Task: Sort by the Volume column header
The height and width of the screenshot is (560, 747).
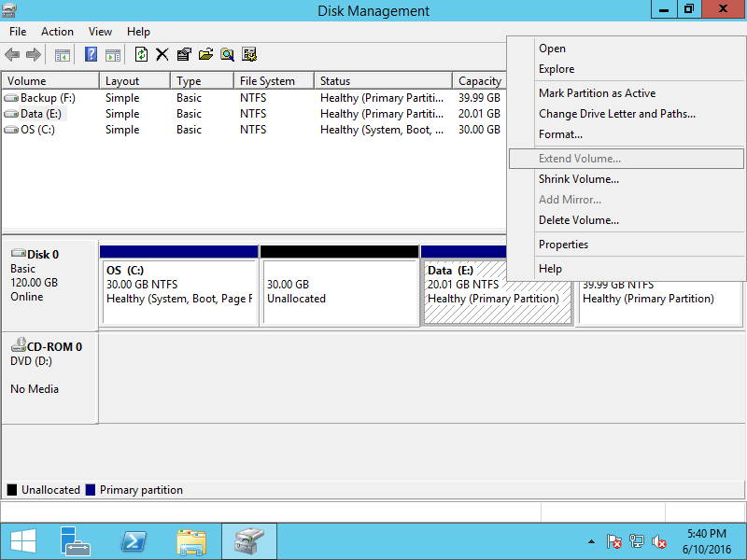Action: pos(50,81)
